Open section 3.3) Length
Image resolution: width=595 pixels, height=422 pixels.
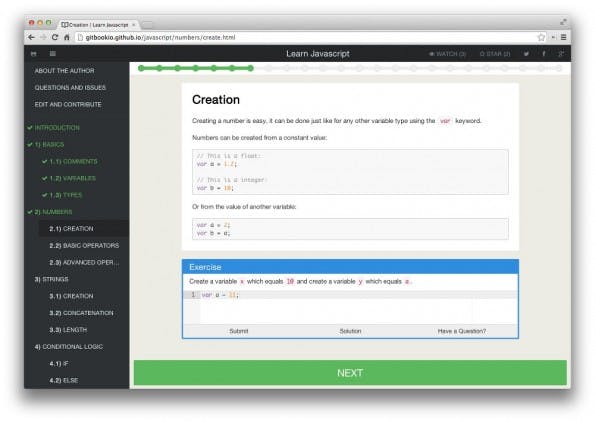click(68, 330)
